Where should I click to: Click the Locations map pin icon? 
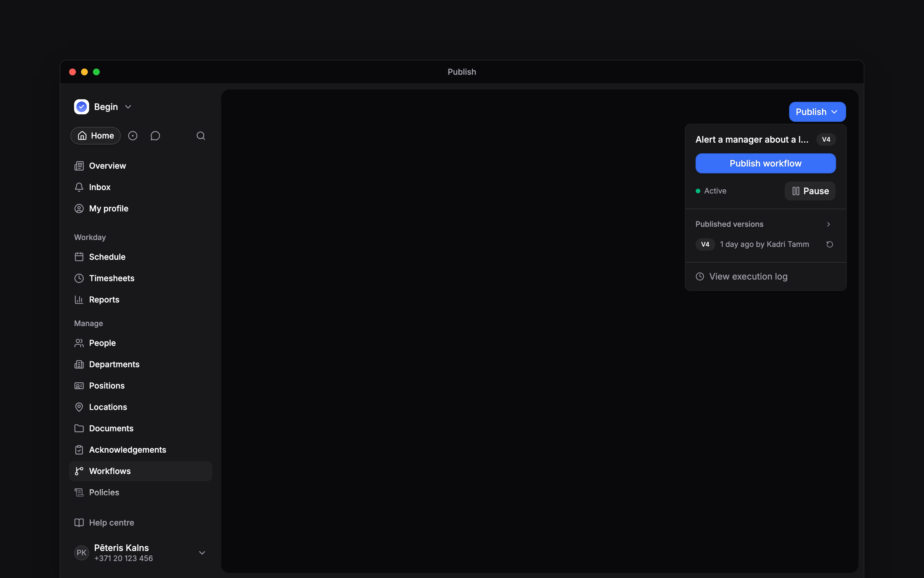[x=79, y=407]
